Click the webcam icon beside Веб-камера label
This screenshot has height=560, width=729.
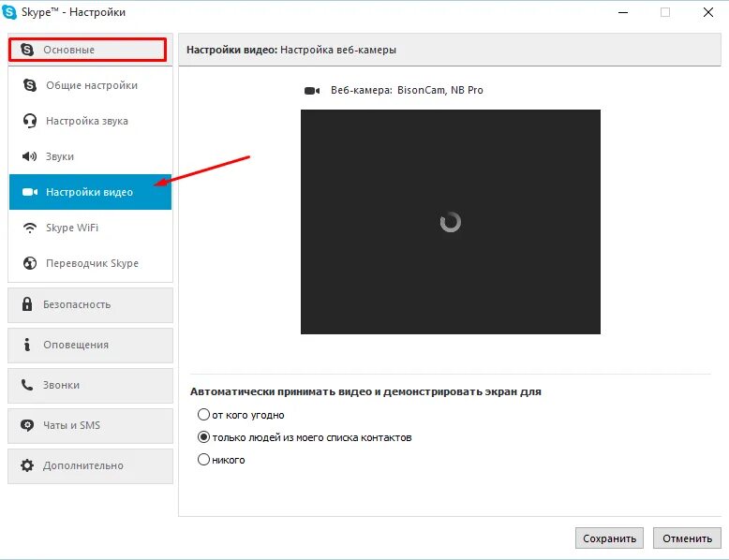(312, 91)
